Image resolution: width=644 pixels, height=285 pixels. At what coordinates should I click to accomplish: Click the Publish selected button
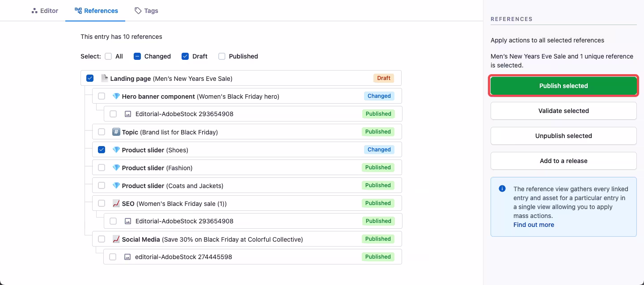point(563,86)
